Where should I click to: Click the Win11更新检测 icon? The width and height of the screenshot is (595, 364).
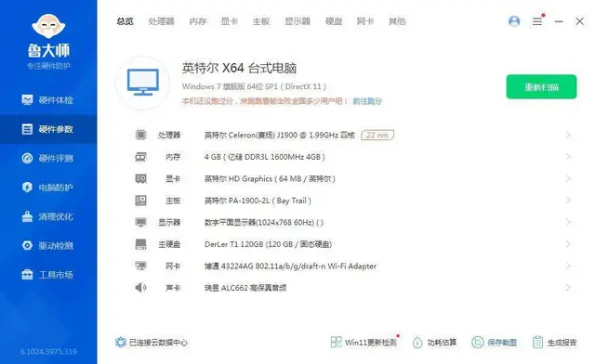[x=336, y=343]
